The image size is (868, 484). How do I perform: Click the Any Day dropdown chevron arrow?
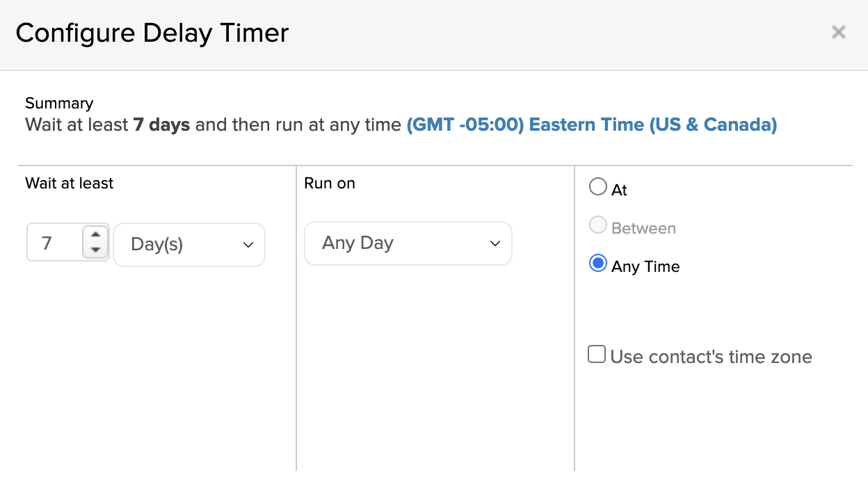[495, 244]
